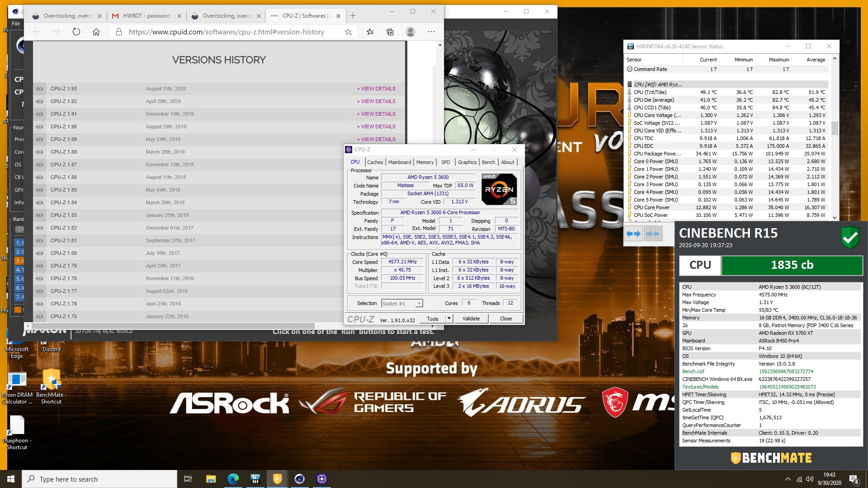
Task: Toggle eye icon for CPU-Z 1.90 row
Action: [x=40, y=127]
